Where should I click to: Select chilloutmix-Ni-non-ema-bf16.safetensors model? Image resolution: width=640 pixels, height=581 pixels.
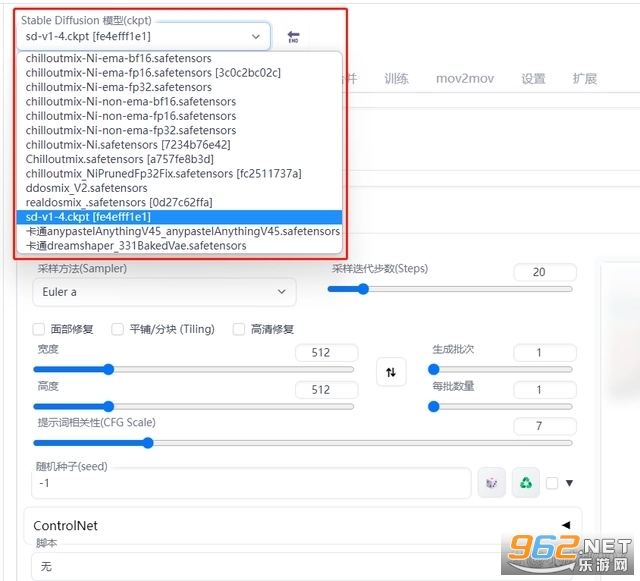(x=179, y=102)
